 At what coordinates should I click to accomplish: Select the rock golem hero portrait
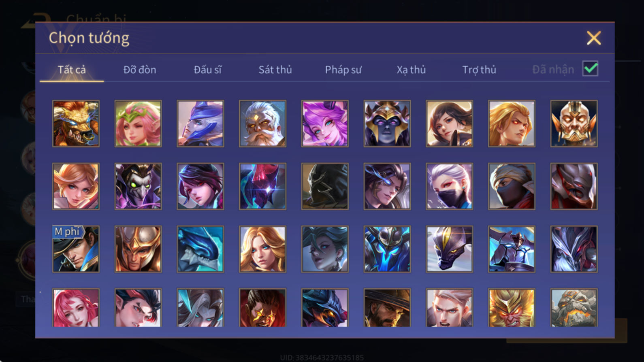574,308
